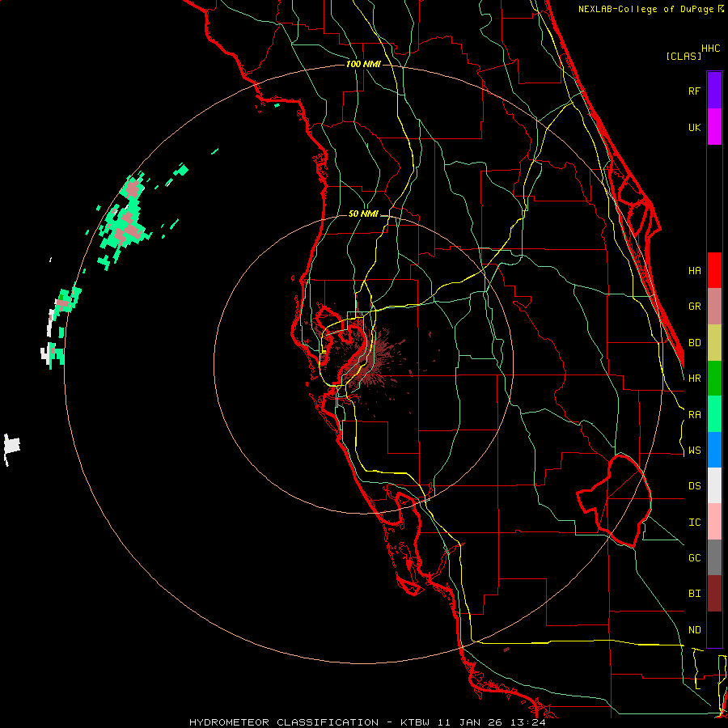Click the dark green HR swatch
The width and height of the screenshot is (728, 728).
pos(714,378)
